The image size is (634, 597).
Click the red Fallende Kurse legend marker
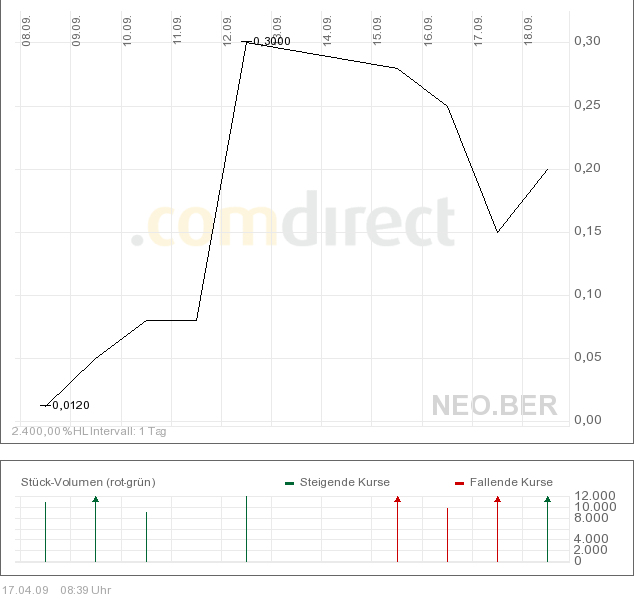(x=459, y=483)
